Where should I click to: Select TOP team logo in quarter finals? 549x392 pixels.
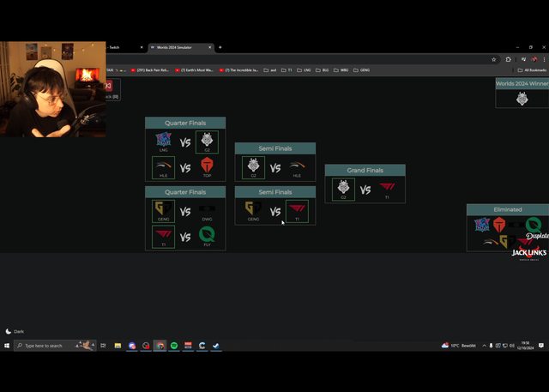[x=207, y=166]
